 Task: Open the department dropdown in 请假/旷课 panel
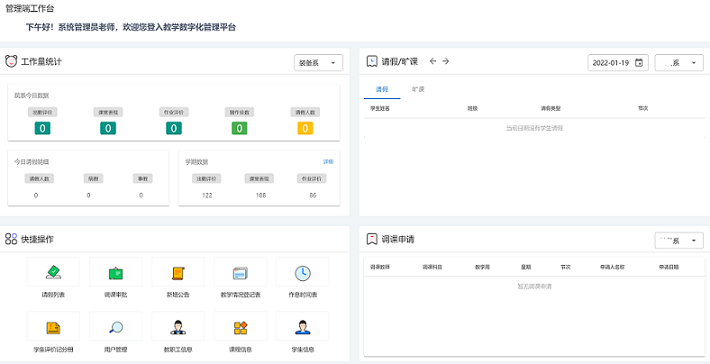click(x=679, y=63)
